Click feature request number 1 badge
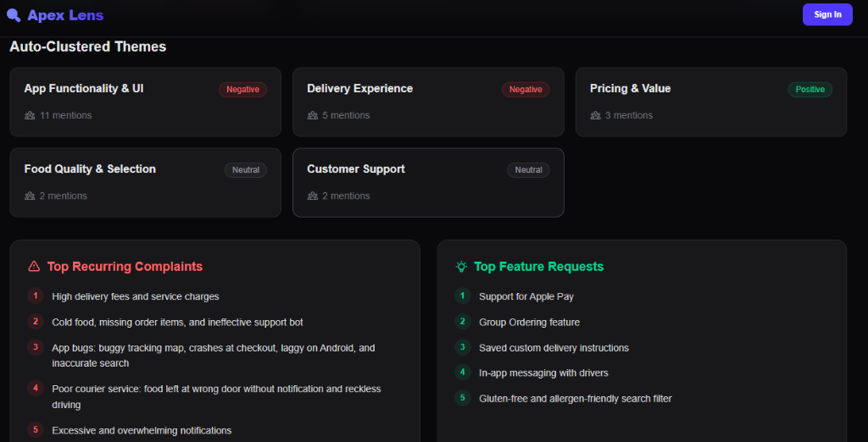Screen dimensions: 868x442 click(x=463, y=296)
